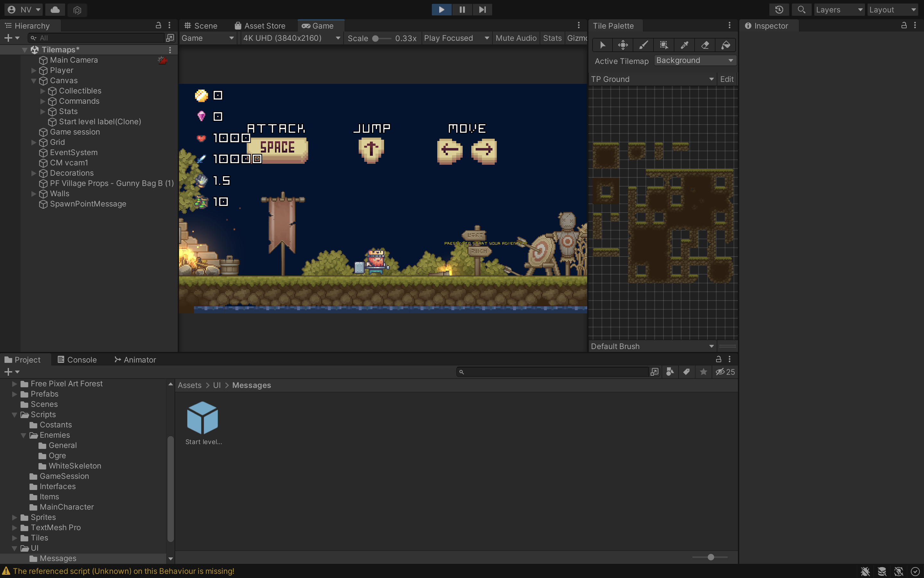Viewport: 924px width, 578px height.
Task: Switch to the Console tab
Action: [x=77, y=360]
